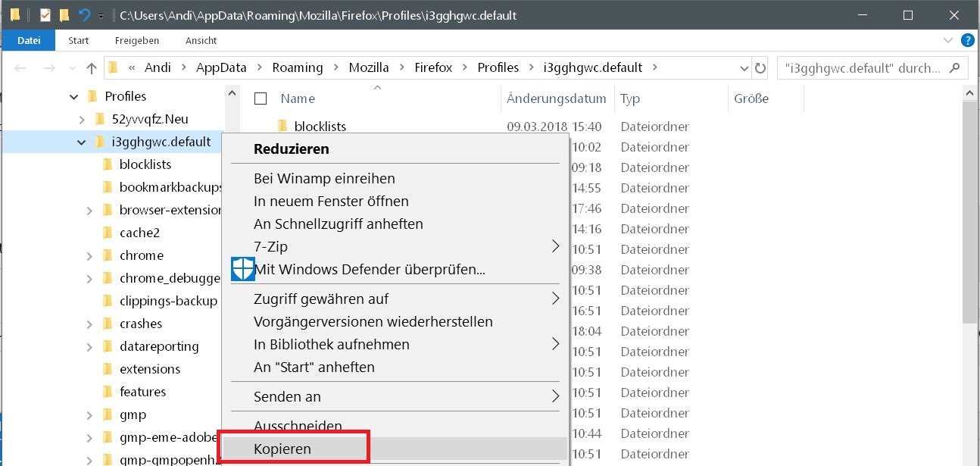
Task: Expand the gmp tree node
Action: click(89, 414)
